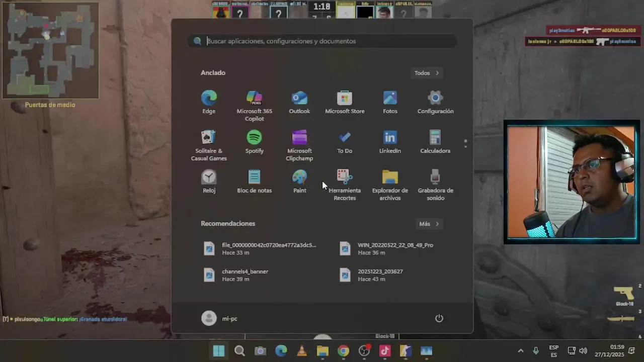Open Bloc de notas
This screenshot has height=362, width=644.
click(254, 182)
